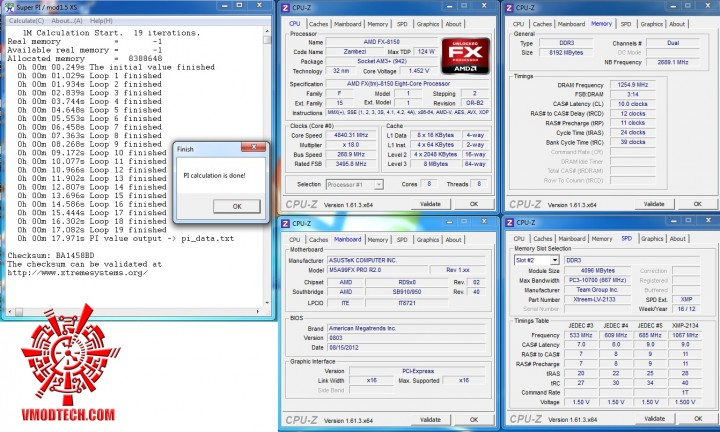Switch to Mainboard tab in top-left CPU-Z
Image resolution: width=720 pixels, height=432 pixels.
347,24
